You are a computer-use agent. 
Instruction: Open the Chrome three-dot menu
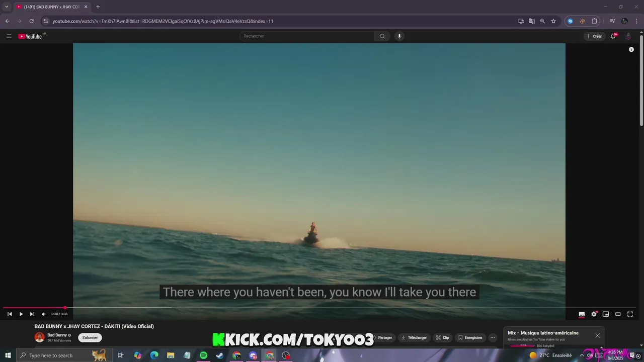pyautogui.click(x=636, y=21)
